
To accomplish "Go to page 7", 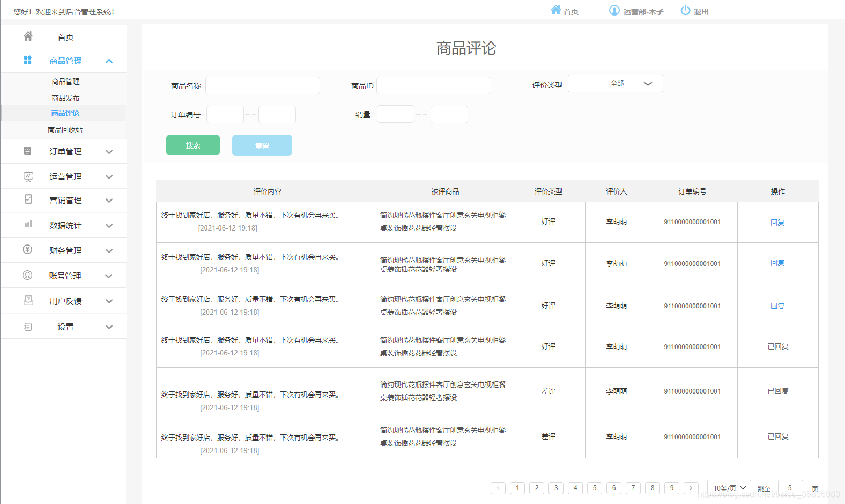I will (x=633, y=488).
